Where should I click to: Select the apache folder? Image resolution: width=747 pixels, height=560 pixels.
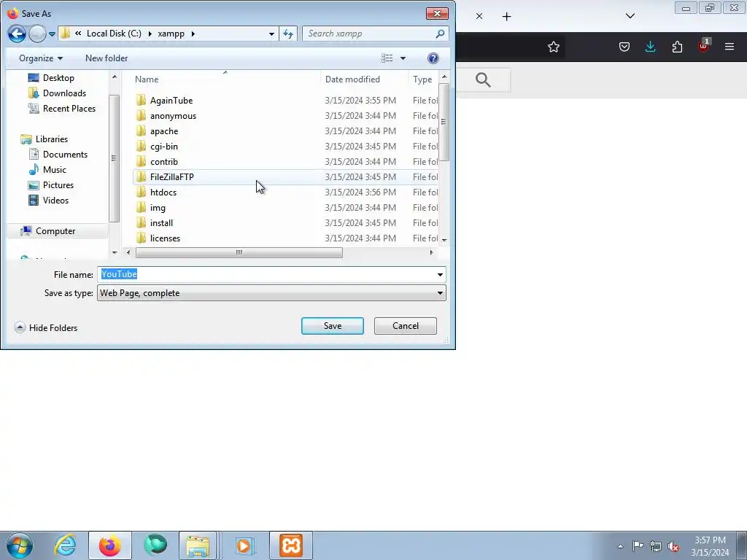(x=285, y=131)
